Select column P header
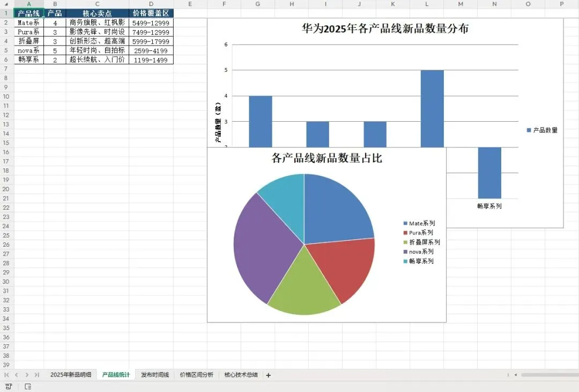Viewport: 579px width, 392px height. point(562,4)
